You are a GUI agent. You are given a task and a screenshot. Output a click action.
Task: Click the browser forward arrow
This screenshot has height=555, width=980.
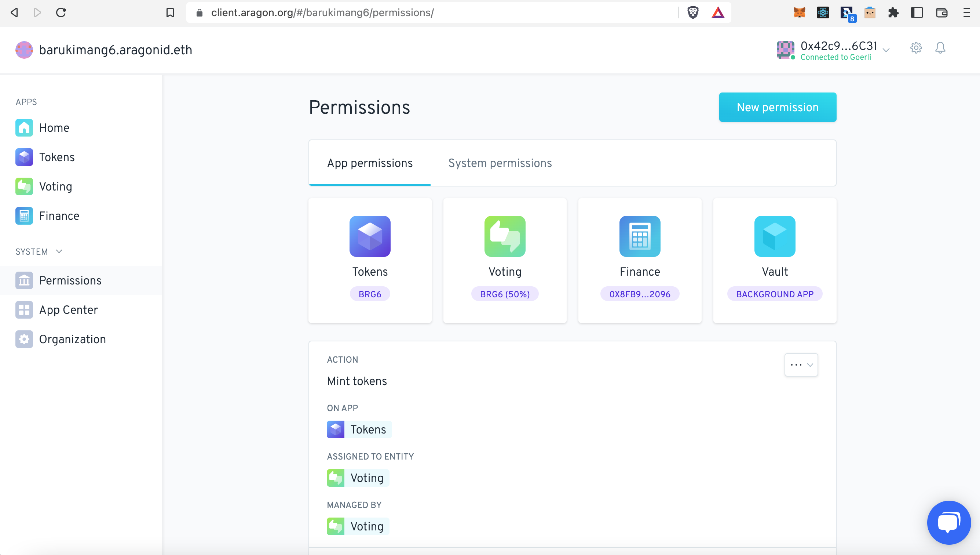(37, 12)
